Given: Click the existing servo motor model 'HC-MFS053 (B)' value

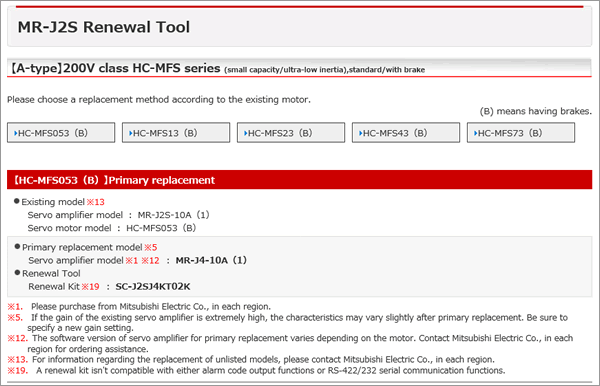Looking at the screenshot, I should [x=161, y=228].
